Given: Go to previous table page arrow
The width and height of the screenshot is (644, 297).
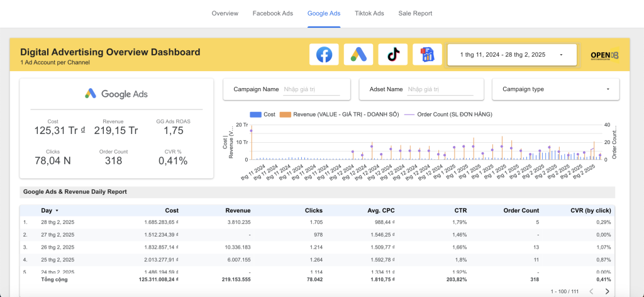Looking at the screenshot, I should pos(591,291).
